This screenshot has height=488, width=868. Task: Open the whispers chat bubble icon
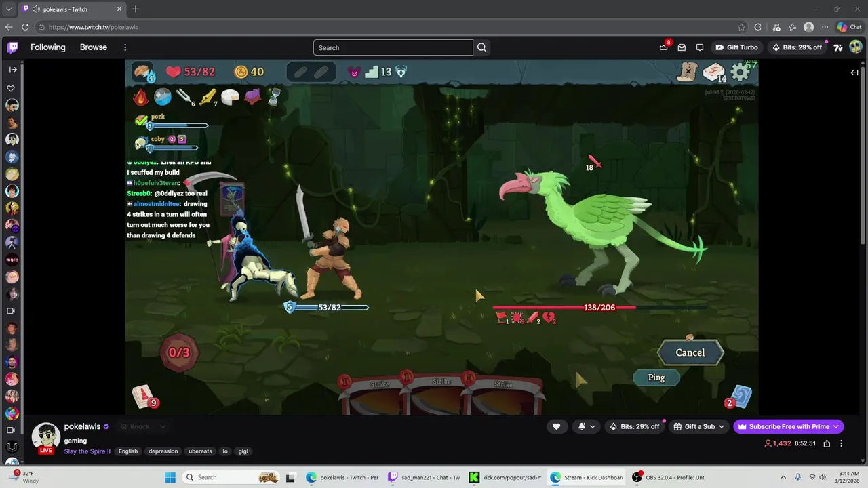[x=700, y=47]
